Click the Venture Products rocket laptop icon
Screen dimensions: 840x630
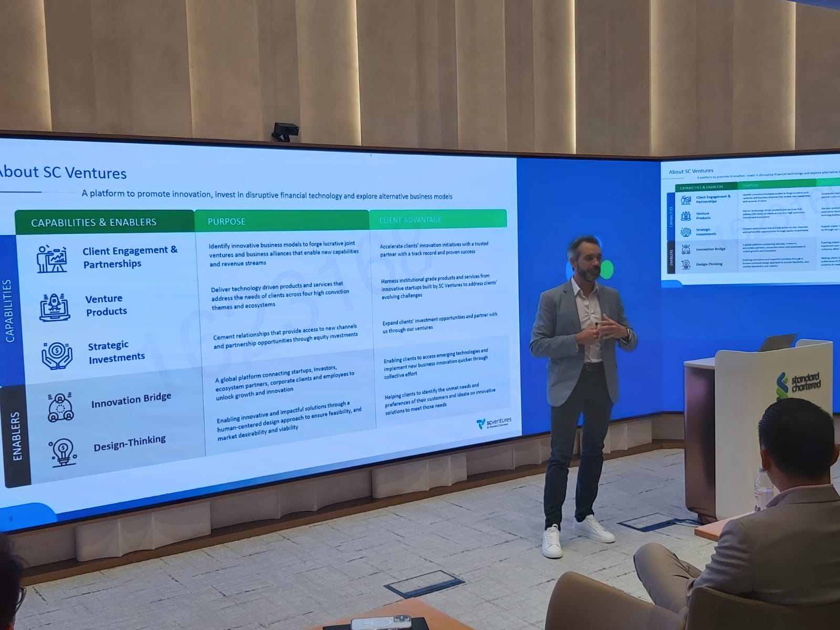click(x=55, y=307)
